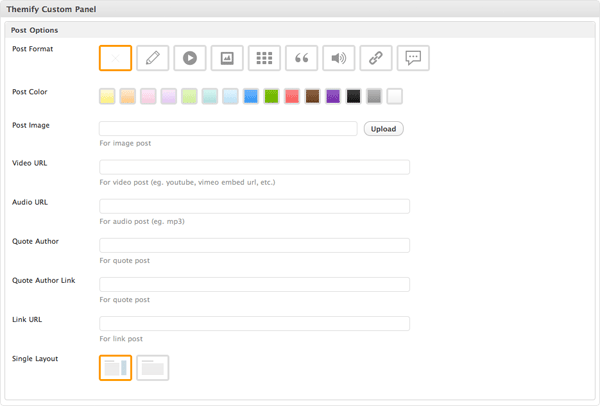Select the pale sky blue post color
Image resolution: width=600 pixels, height=406 pixels.
230,96
